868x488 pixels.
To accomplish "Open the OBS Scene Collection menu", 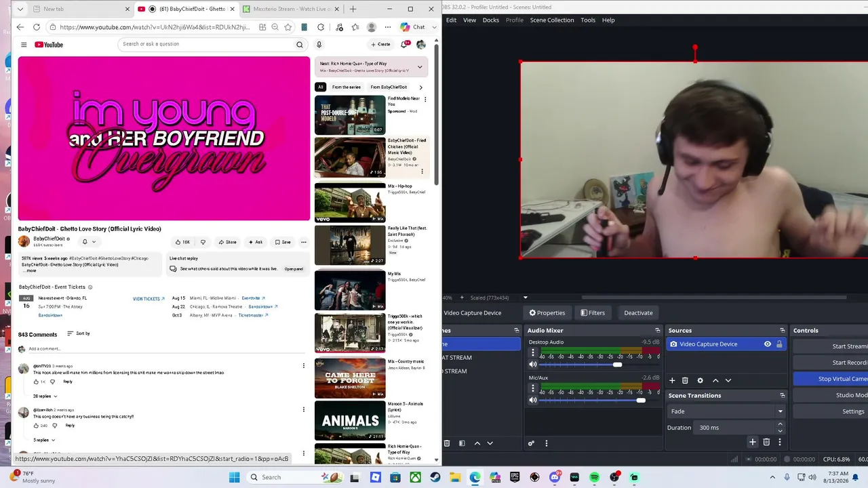I will coord(552,20).
